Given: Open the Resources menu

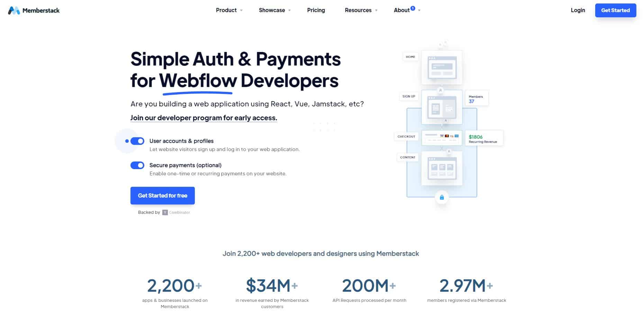Looking at the screenshot, I should coord(358,10).
